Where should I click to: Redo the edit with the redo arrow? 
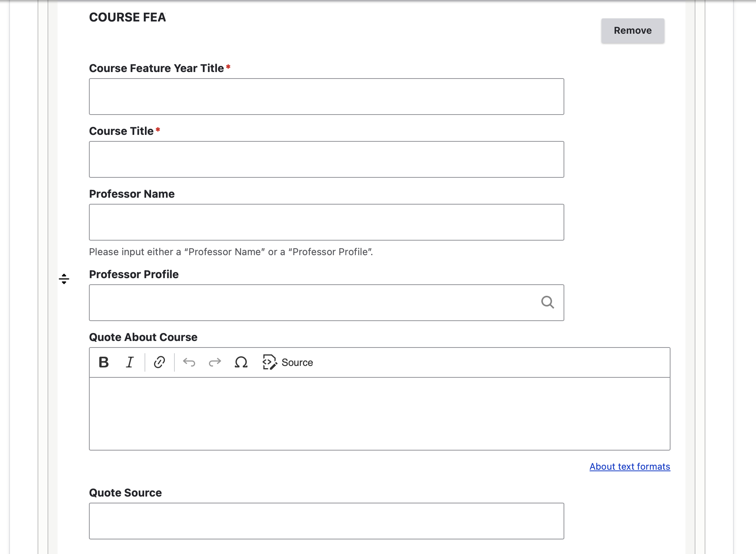point(215,362)
